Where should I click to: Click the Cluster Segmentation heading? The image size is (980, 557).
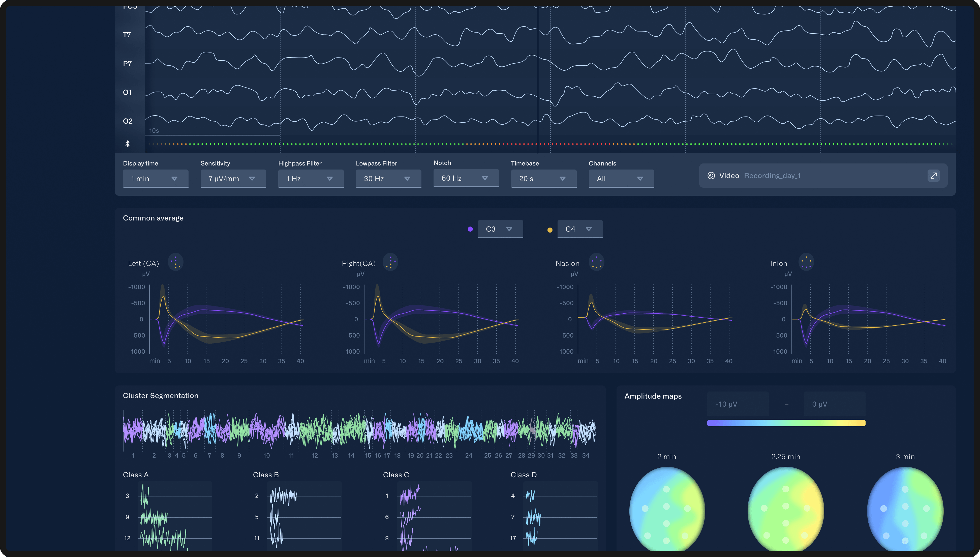tap(161, 396)
